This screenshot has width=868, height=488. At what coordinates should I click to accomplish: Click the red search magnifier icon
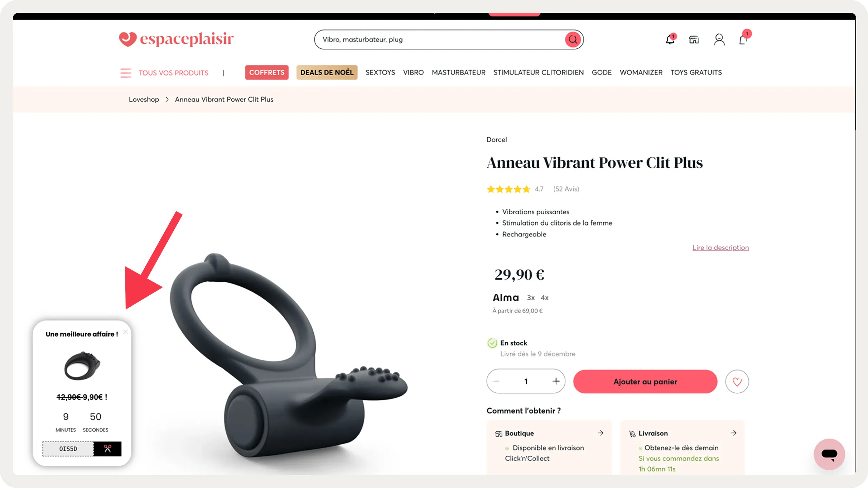click(x=573, y=39)
